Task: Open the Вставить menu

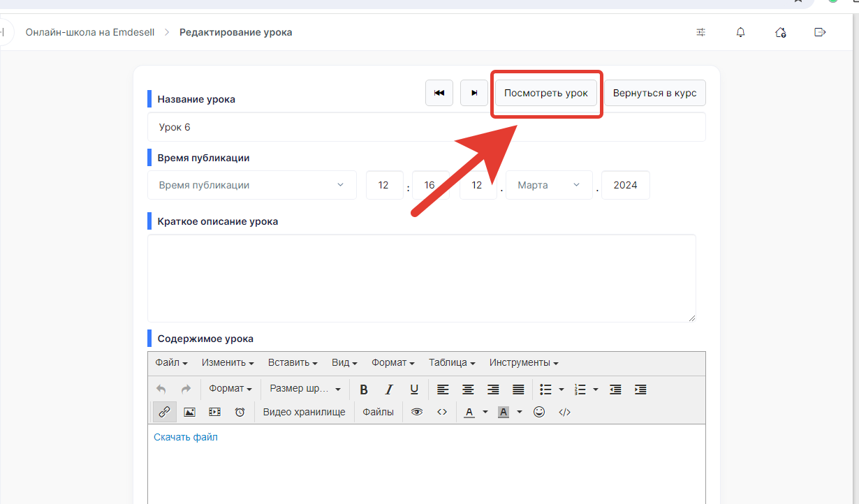Action: coord(293,363)
